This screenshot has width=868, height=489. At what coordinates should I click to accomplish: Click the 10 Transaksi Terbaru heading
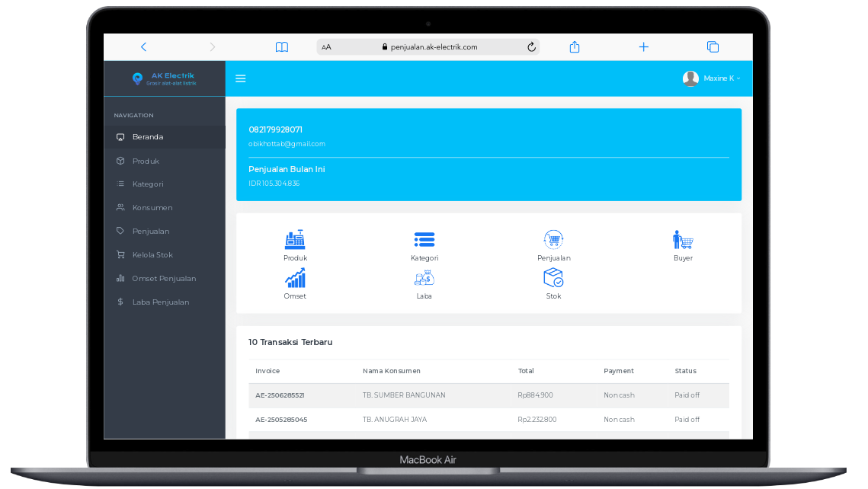[290, 343]
